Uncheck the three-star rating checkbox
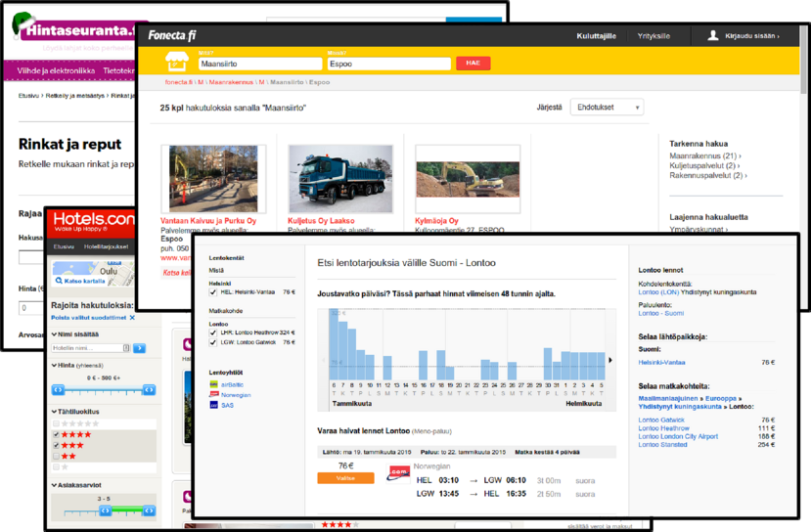Screen dimensions: 811x532 tap(56, 445)
